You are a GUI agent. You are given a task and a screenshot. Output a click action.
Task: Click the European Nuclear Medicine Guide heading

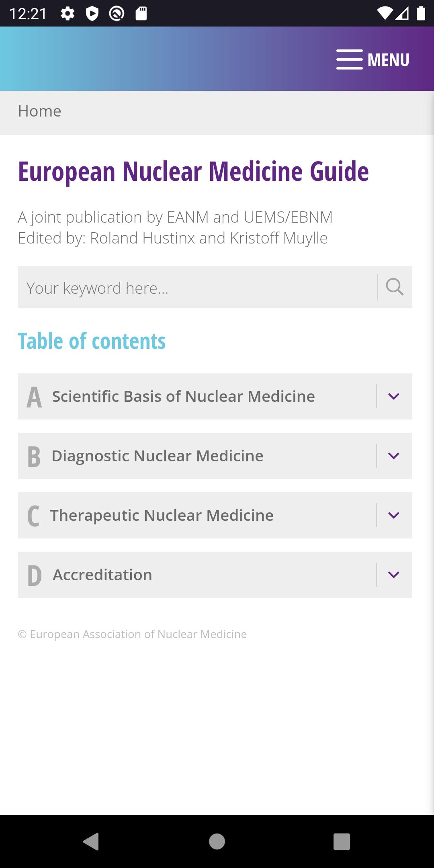point(193,172)
